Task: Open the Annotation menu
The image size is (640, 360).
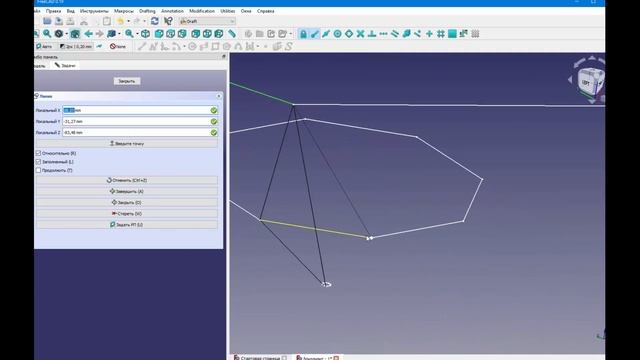Action: (x=172, y=11)
